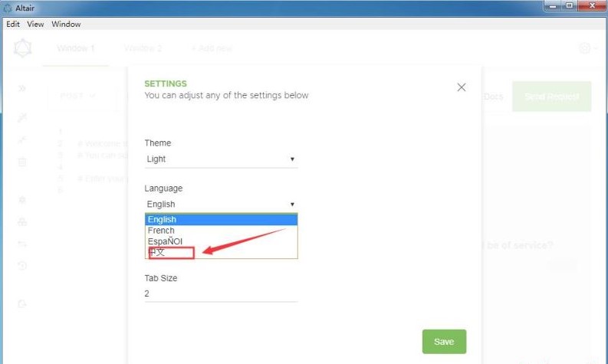Switch to the Window 2 tab
The image size is (608, 364).
click(143, 48)
